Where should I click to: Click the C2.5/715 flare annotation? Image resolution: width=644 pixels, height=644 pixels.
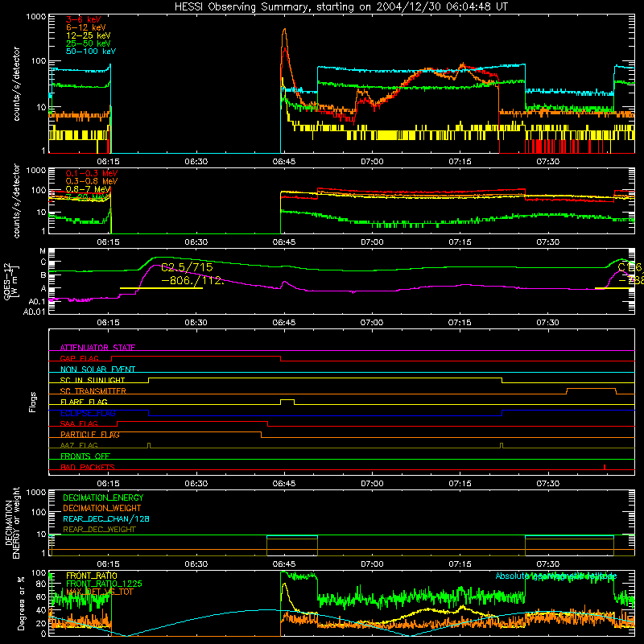click(x=187, y=267)
